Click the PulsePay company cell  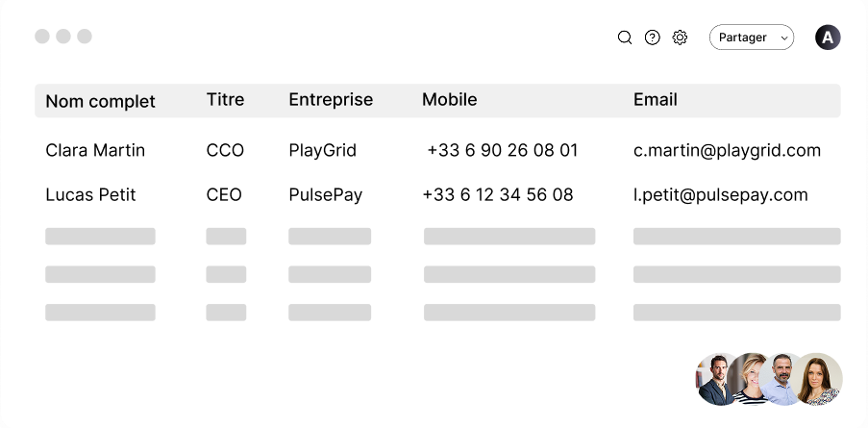click(325, 195)
